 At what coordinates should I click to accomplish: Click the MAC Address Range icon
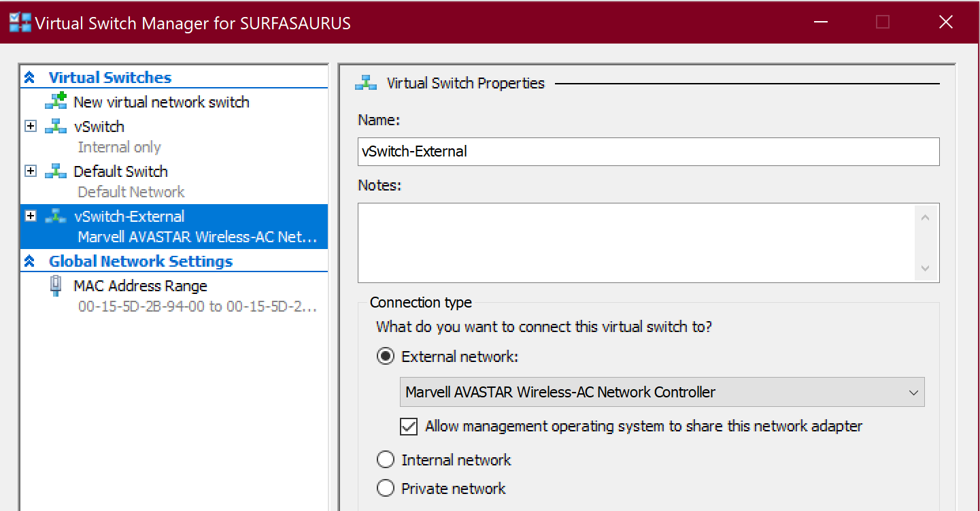(x=56, y=286)
